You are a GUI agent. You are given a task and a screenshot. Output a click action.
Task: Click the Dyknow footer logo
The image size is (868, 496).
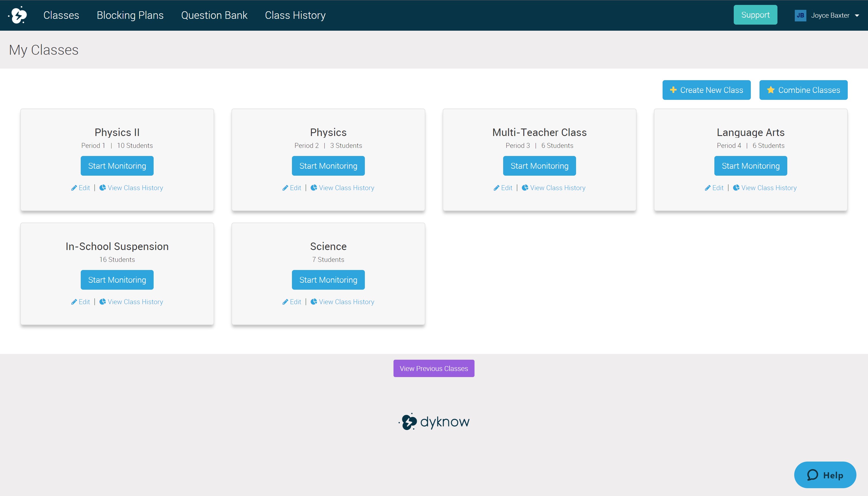[434, 421]
